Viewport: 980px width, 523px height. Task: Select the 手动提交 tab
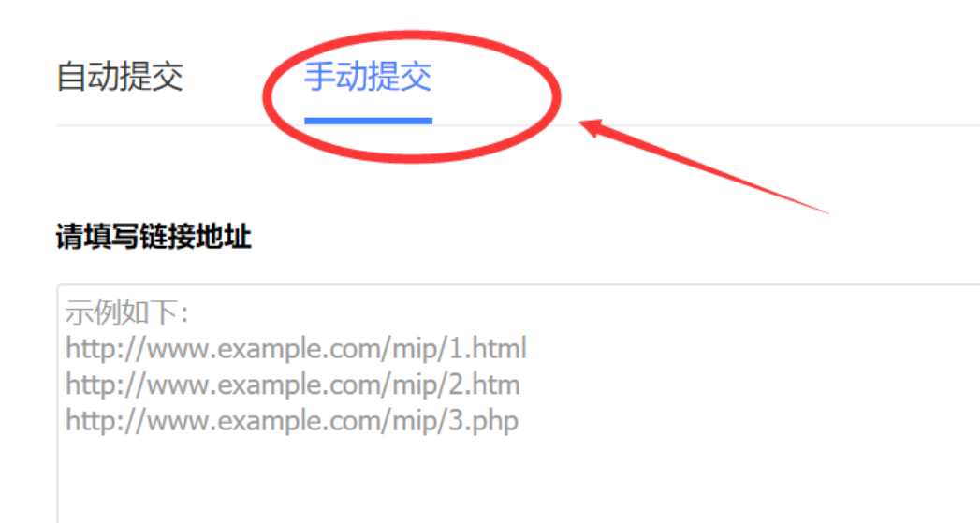[x=368, y=77]
